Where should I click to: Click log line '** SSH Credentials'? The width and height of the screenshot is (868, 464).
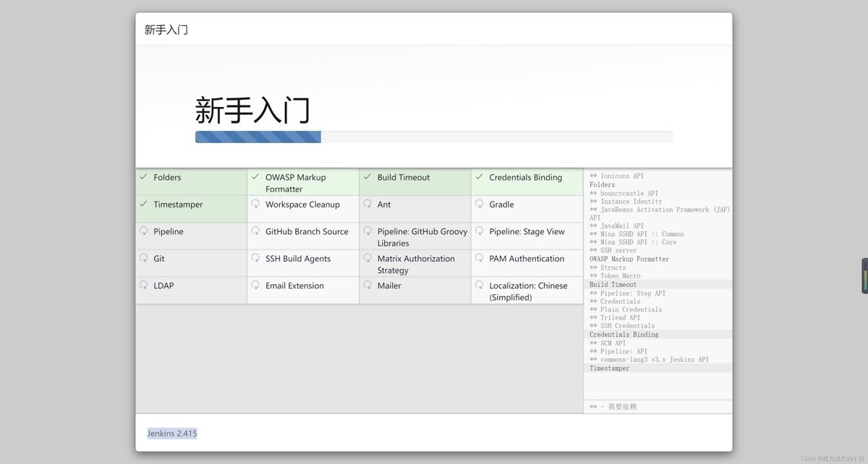[x=622, y=325]
